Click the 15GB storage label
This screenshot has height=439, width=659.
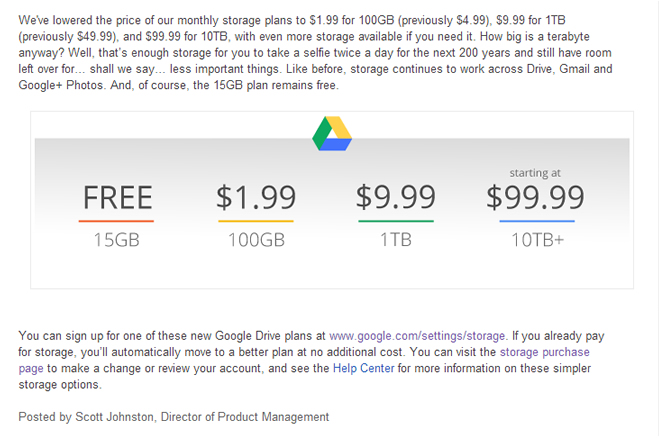coord(116,240)
